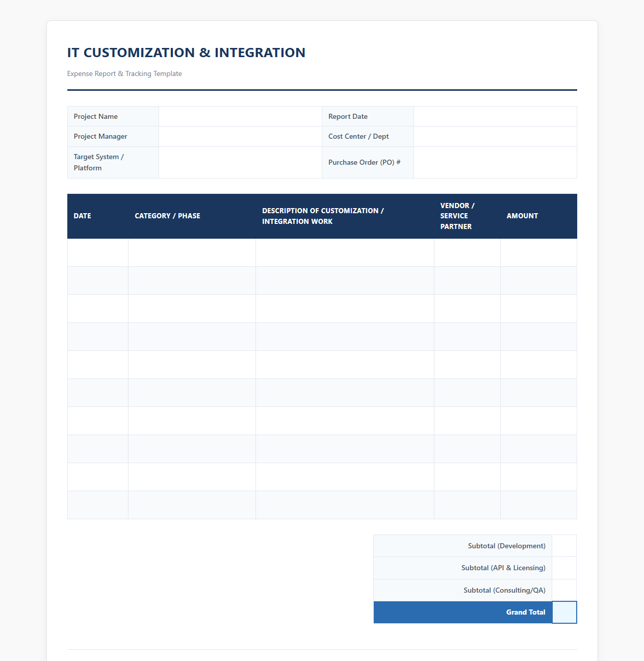Click the Purchase Order (PO) # label
This screenshot has height=661, width=644.
[x=365, y=162]
